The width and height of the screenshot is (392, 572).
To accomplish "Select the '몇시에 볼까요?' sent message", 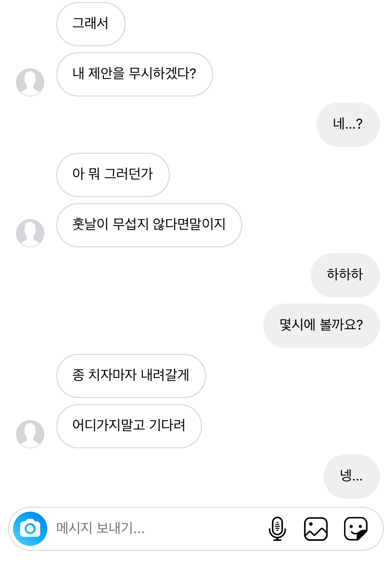I will pyautogui.click(x=321, y=326).
